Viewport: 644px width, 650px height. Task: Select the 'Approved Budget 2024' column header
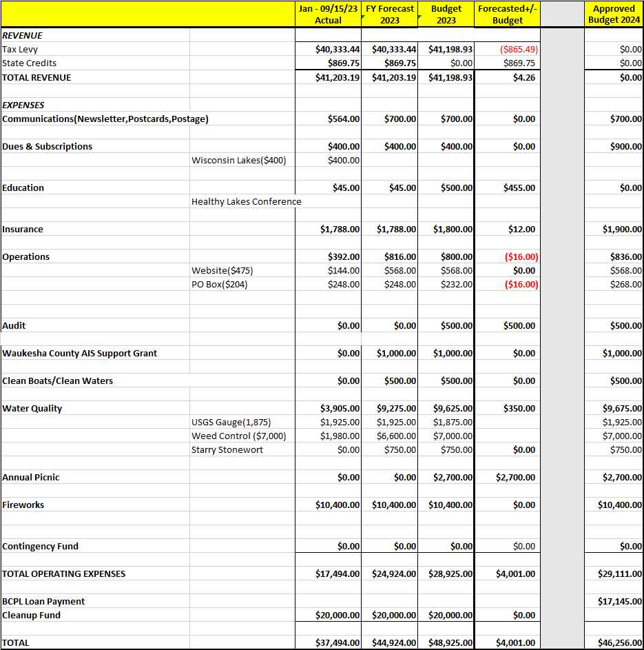pyautogui.click(x=614, y=14)
